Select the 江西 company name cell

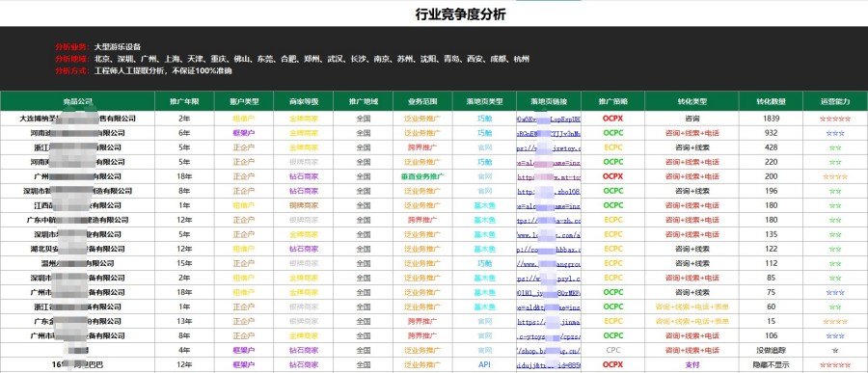click(77, 205)
